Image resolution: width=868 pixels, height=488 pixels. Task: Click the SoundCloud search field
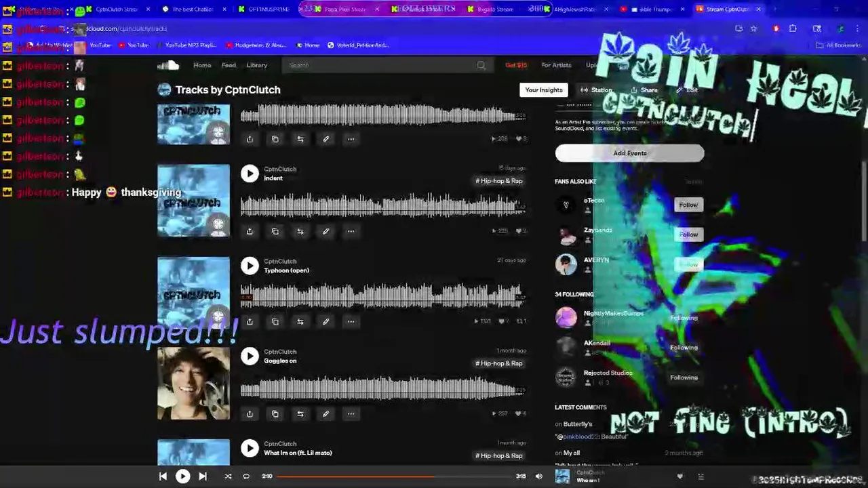(x=387, y=65)
